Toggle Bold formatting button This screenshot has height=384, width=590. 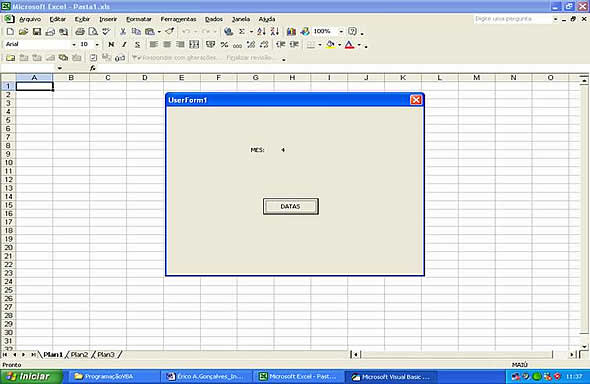click(111, 45)
